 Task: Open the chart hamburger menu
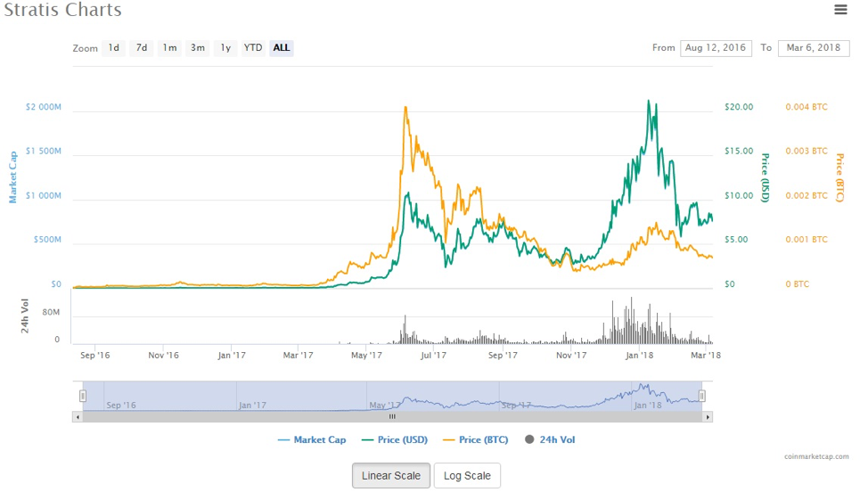pyautogui.click(x=840, y=10)
